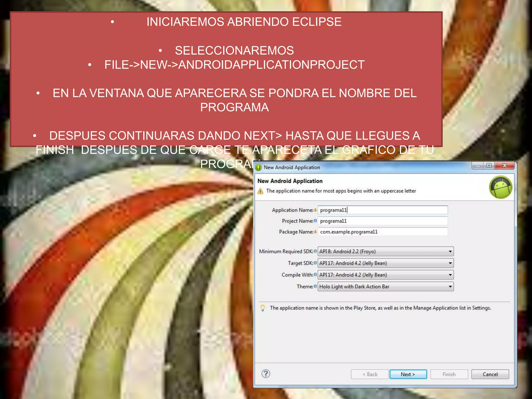Image resolution: width=532 pixels, height=399 pixels.
Task: Click the info icon beside Compile With
Action: tap(315, 275)
